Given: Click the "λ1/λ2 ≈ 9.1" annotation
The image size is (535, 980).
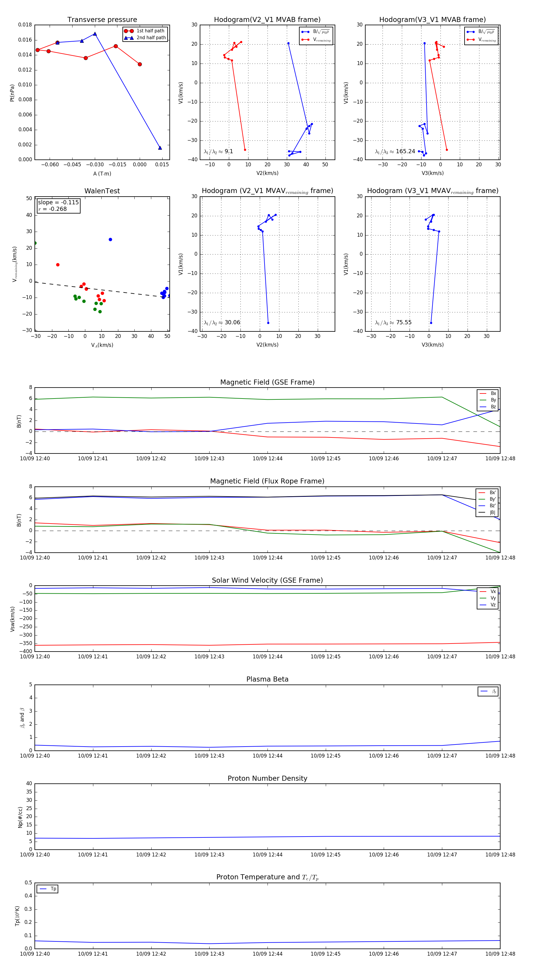Looking at the screenshot, I should point(218,151).
